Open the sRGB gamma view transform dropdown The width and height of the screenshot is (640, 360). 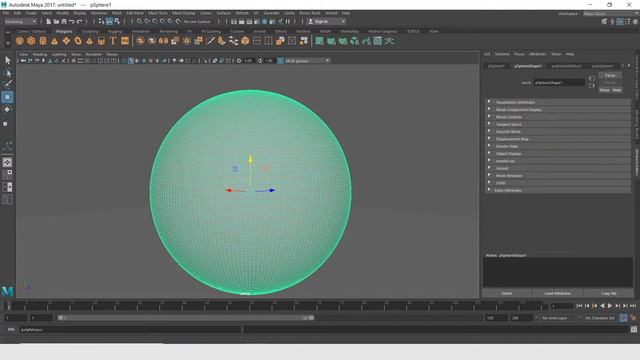(307, 61)
